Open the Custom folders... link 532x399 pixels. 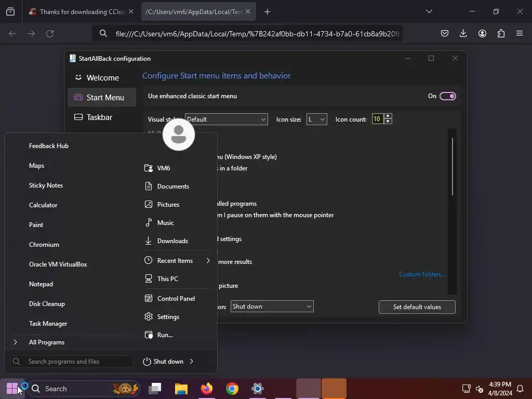tap(422, 274)
